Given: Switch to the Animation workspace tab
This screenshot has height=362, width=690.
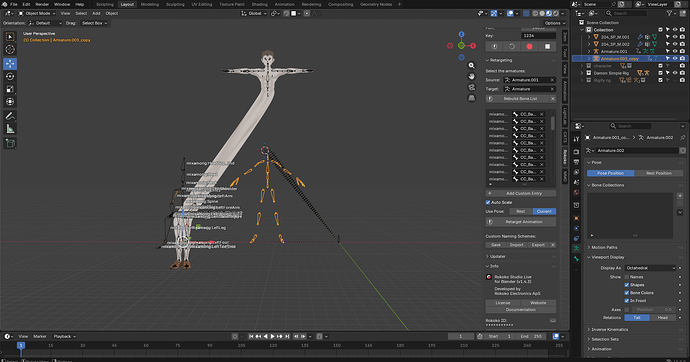Looking at the screenshot, I should tap(284, 4).
